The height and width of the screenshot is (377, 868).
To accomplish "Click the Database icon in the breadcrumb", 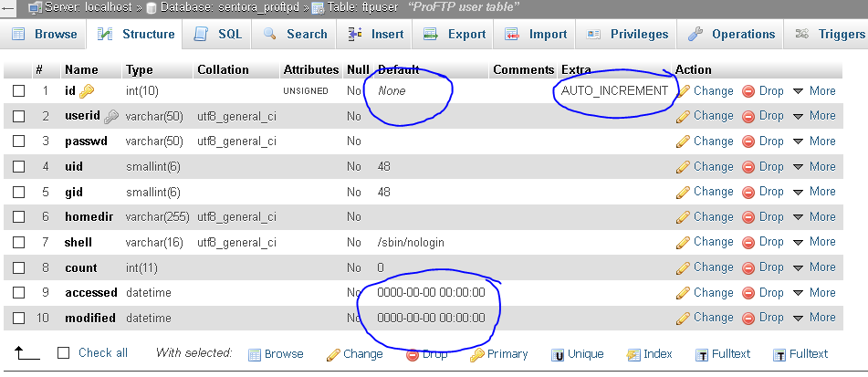I will (152, 7).
